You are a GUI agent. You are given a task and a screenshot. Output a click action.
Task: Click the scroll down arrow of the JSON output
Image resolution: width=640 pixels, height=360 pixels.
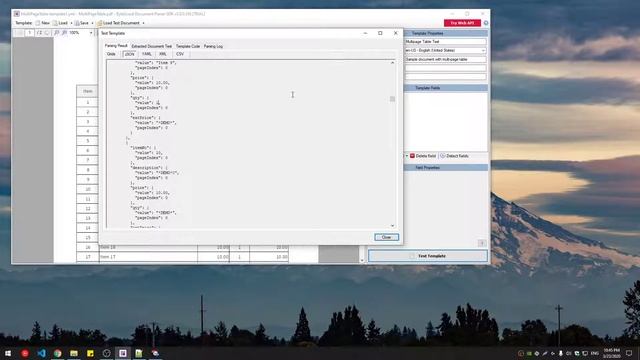point(392,226)
